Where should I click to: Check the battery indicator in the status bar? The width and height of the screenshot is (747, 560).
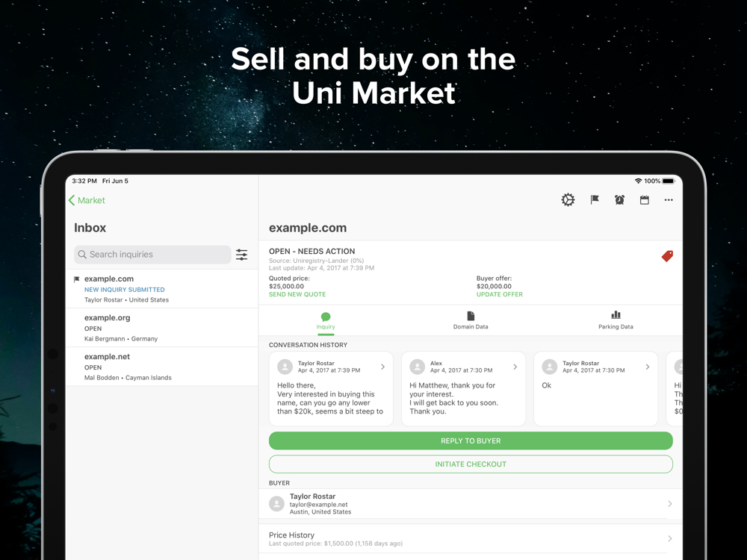[x=669, y=181]
